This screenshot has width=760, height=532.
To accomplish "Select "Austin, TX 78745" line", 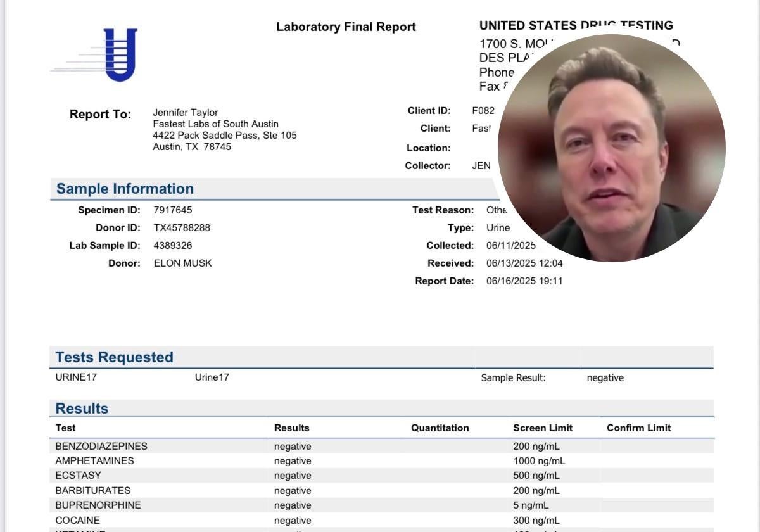I will point(192,147).
